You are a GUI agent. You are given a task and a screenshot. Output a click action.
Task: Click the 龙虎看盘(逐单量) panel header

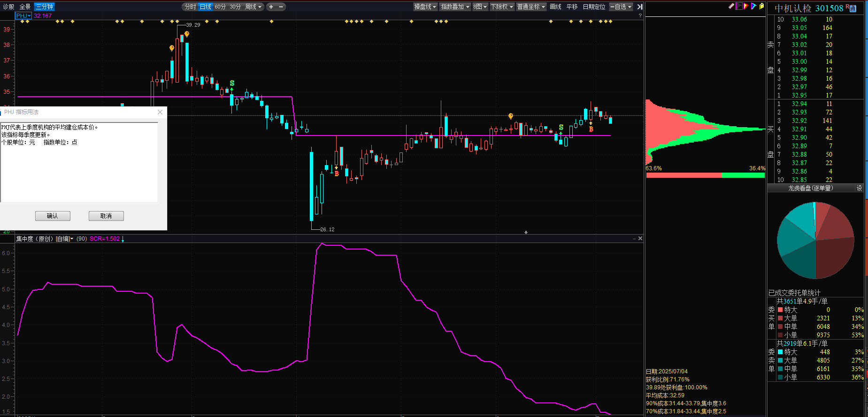tap(811, 188)
